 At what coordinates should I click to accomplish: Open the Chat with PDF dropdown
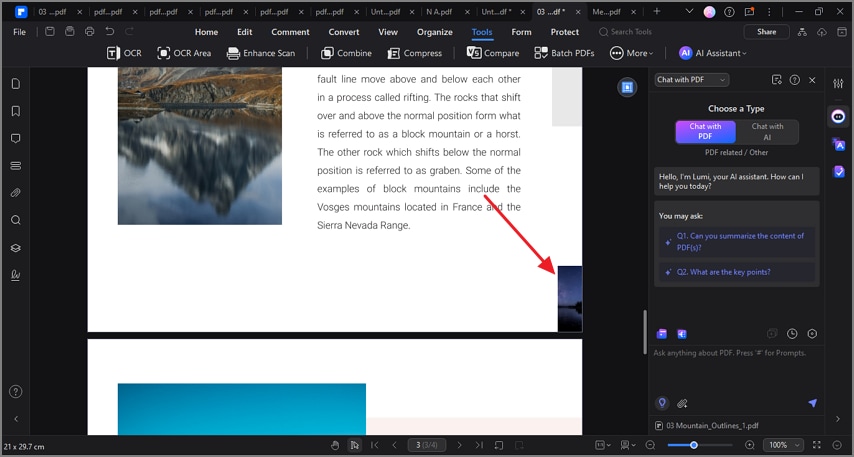[x=692, y=80]
